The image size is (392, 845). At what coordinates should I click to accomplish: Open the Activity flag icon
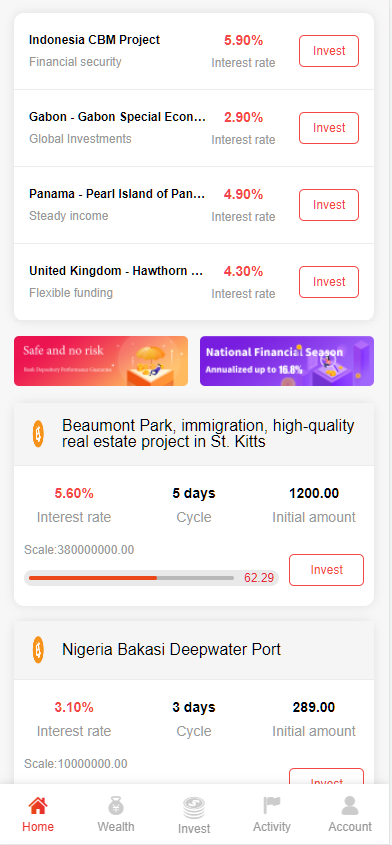pos(272,806)
